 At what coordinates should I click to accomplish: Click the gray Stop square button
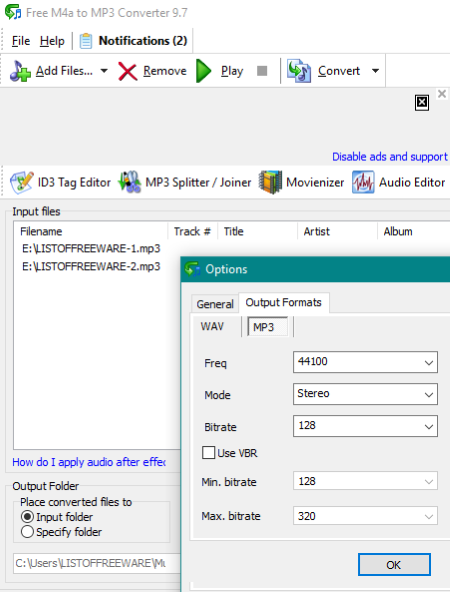coord(262,71)
